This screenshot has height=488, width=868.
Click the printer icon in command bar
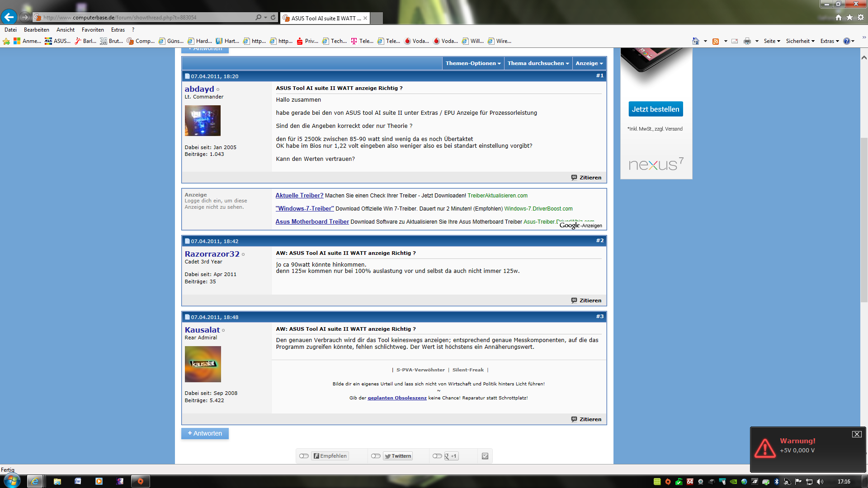747,41
